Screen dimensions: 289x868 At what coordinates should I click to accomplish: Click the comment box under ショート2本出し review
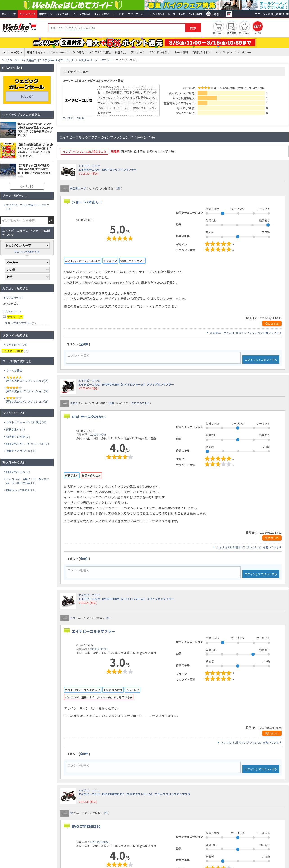pos(154,358)
